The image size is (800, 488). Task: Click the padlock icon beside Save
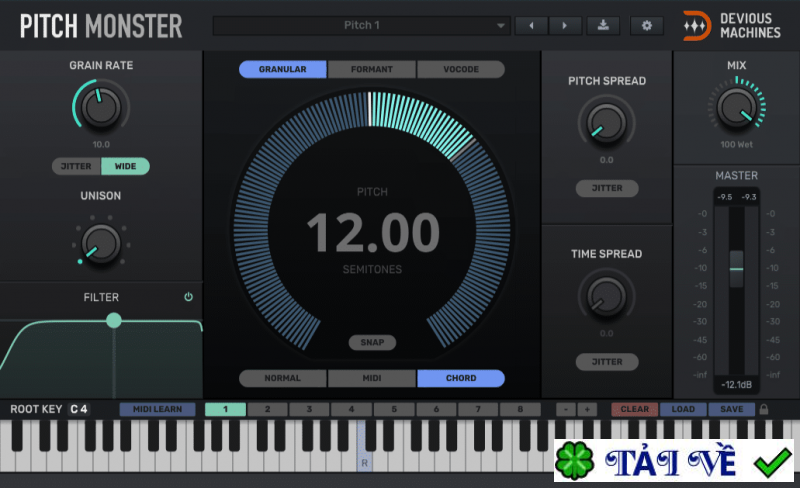pyautogui.click(x=764, y=409)
